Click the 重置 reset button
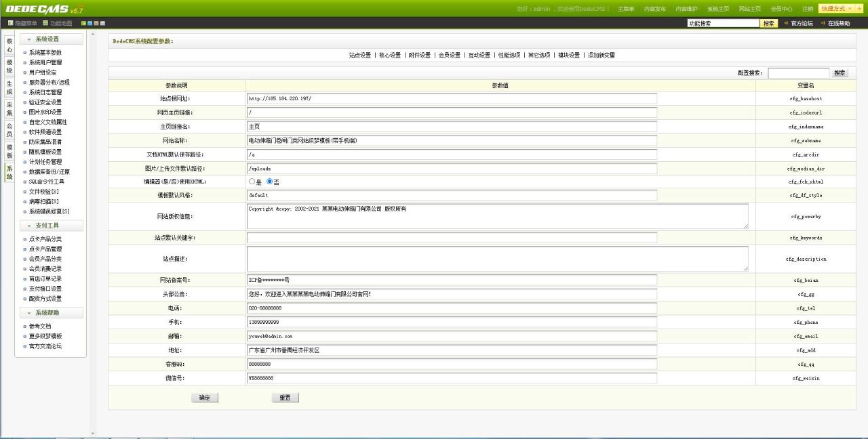The image size is (868, 439). (x=285, y=398)
